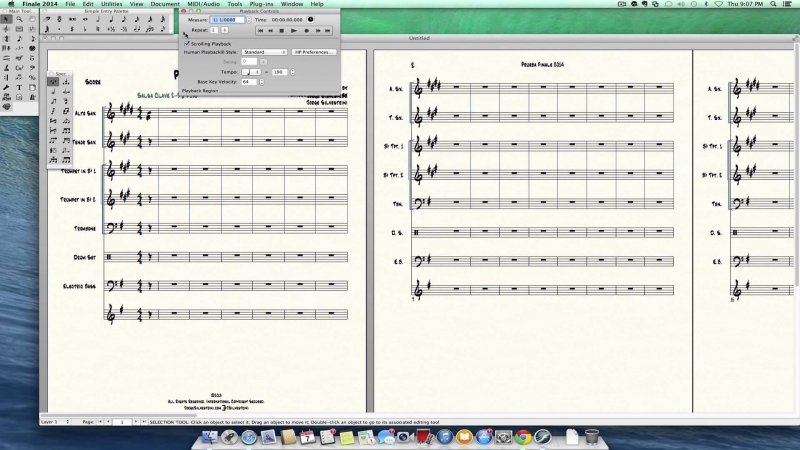
Task: Click Play in Playback Controls
Action: coord(293,31)
